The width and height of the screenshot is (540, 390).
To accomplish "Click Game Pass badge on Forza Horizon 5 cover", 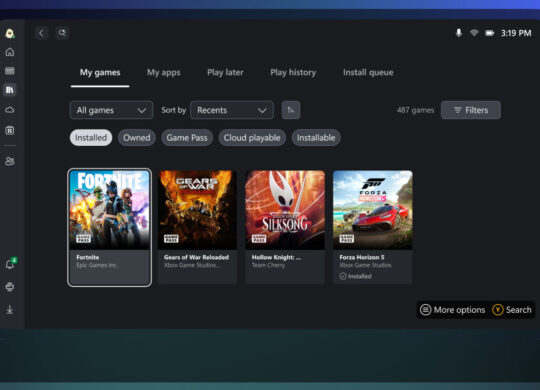I will [347, 238].
